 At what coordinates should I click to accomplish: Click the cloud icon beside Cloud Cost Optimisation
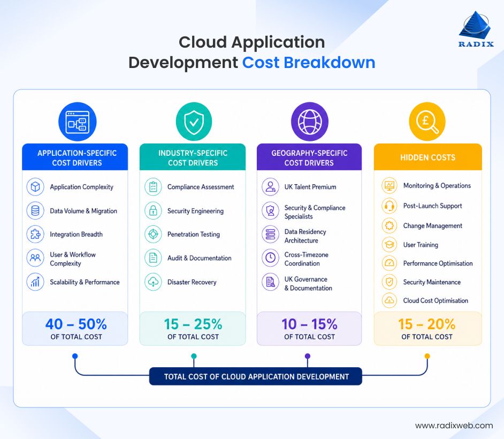pyautogui.click(x=390, y=300)
